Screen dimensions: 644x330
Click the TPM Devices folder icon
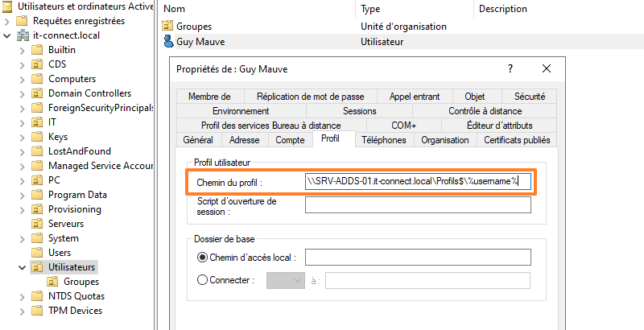(x=37, y=311)
